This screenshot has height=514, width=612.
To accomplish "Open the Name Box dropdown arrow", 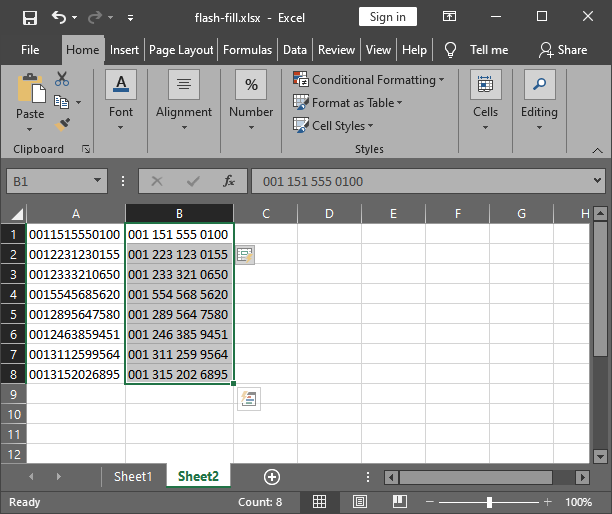I will click(97, 181).
